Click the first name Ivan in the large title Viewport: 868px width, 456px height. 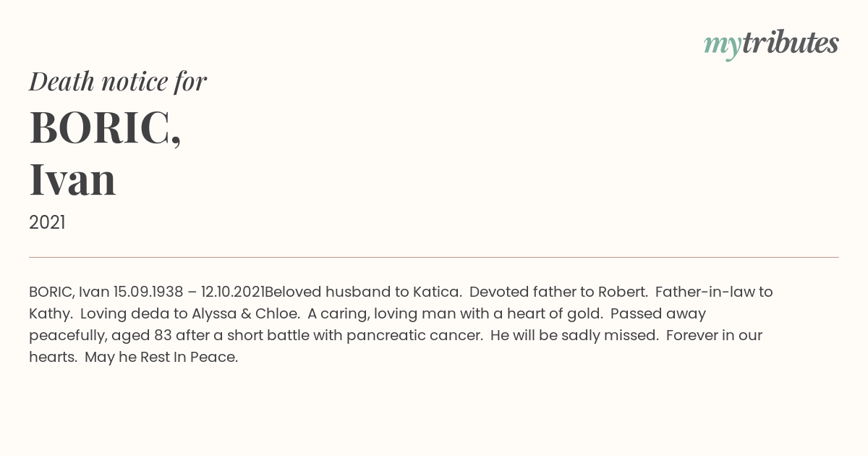[x=72, y=180]
